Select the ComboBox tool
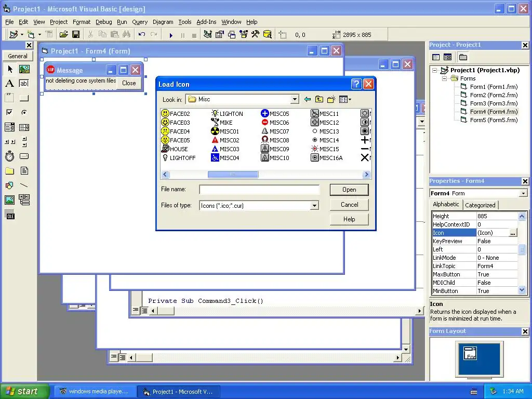 [x=10, y=127]
